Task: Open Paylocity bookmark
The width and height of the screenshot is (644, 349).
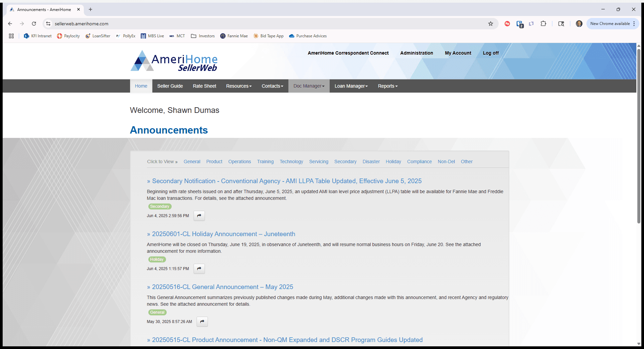Action: [x=68, y=36]
